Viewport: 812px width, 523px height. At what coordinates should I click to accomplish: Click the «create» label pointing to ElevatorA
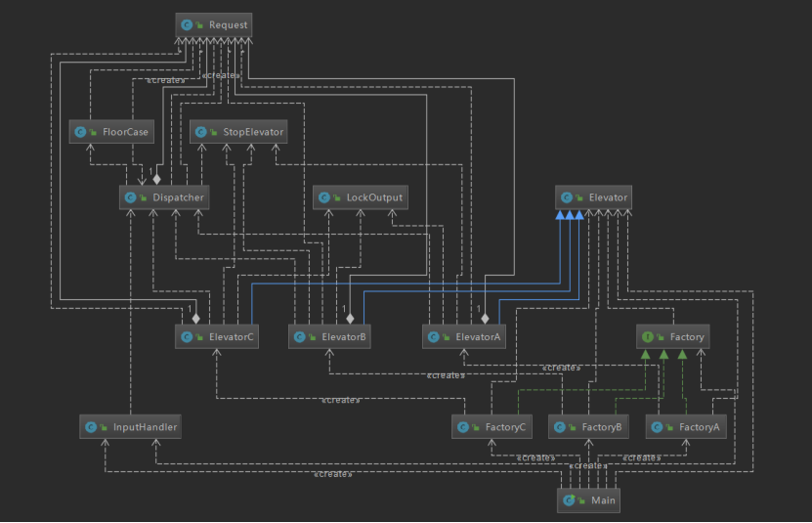click(x=561, y=368)
